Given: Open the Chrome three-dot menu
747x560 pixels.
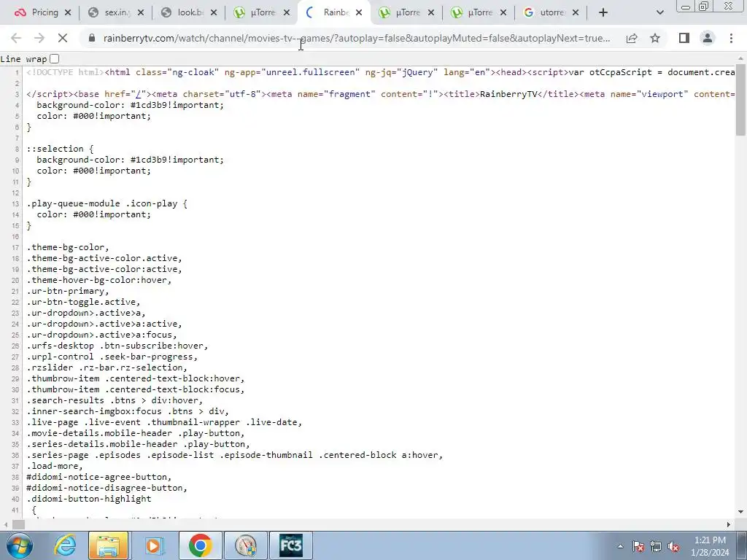Looking at the screenshot, I should (731, 38).
